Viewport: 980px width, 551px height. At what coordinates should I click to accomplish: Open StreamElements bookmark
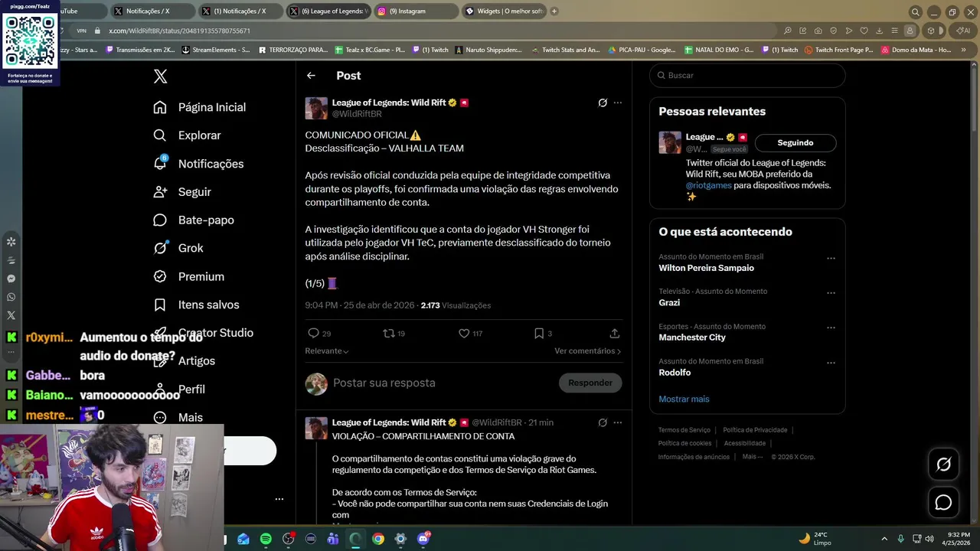click(x=216, y=50)
